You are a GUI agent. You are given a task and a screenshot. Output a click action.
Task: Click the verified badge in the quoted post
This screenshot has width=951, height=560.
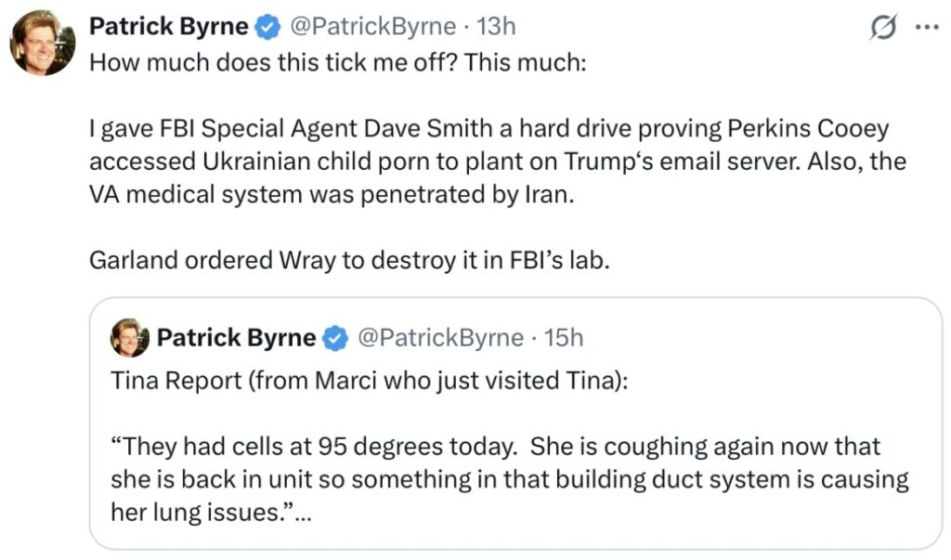[x=335, y=338]
